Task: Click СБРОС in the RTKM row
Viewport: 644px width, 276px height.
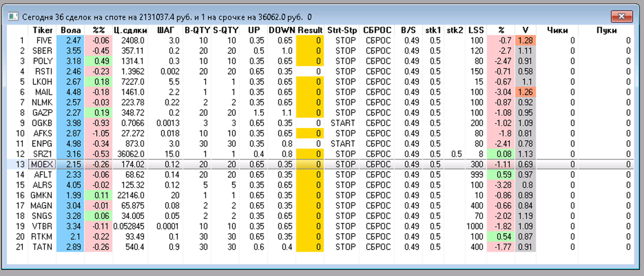Action: click(378, 236)
